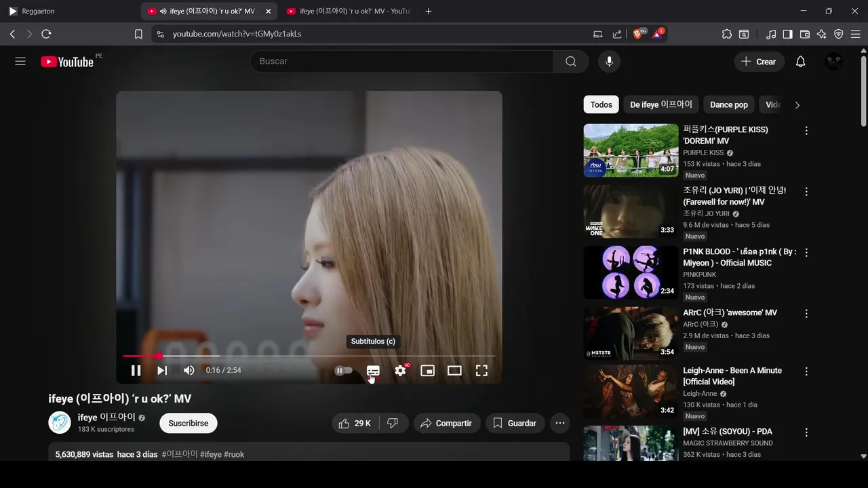Open the account avatar menu
This screenshot has width=868, height=488.
833,62
